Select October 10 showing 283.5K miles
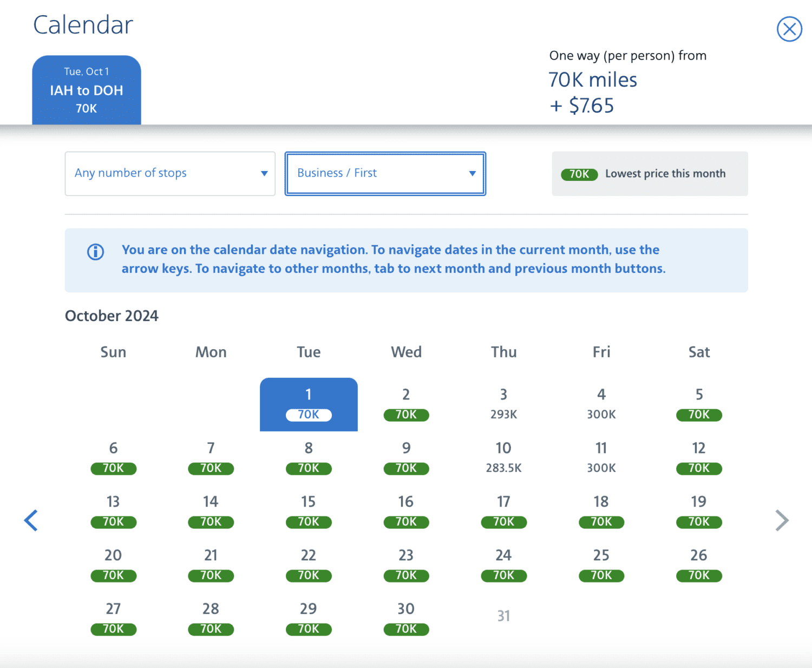 click(x=503, y=456)
